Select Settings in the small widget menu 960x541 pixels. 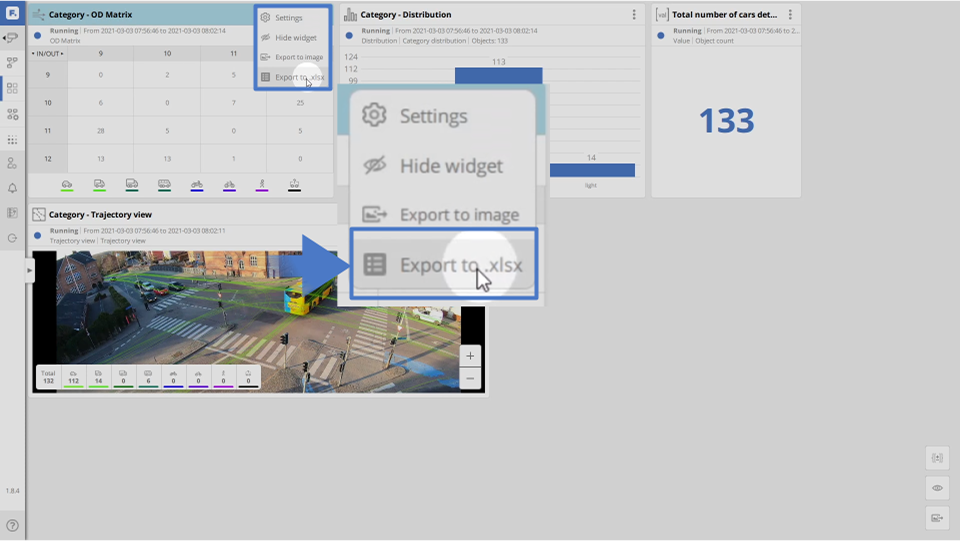pos(288,18)
